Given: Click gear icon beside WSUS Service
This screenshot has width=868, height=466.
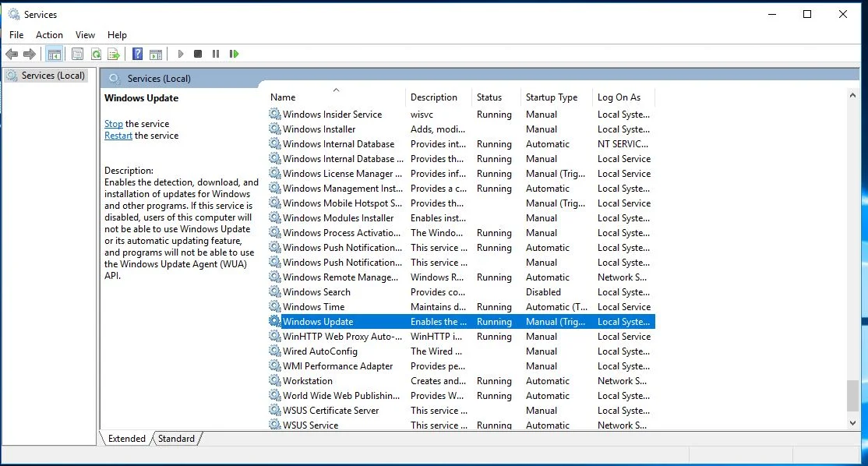Looking at the screenshot, I should 275,425.
